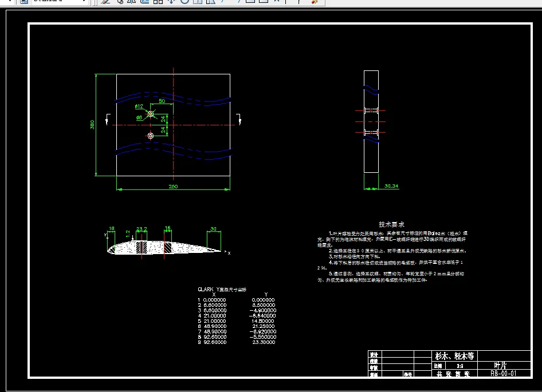Image resolution: width=542 pixels, height=392 pixels.
Task: Pick the 18 dimension above airfoil nose
Action: [112, 229]
